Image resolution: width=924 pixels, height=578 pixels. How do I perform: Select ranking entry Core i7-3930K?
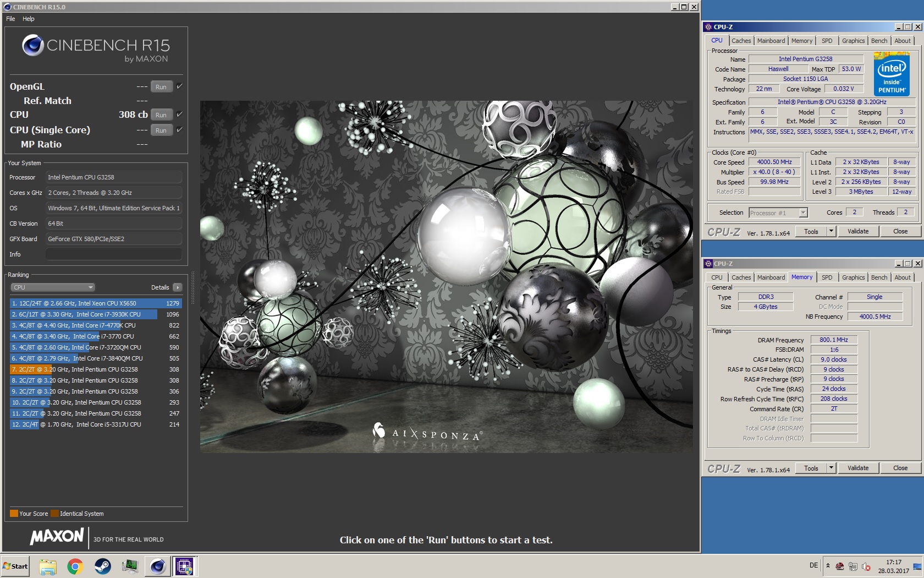tap(96, 314)
